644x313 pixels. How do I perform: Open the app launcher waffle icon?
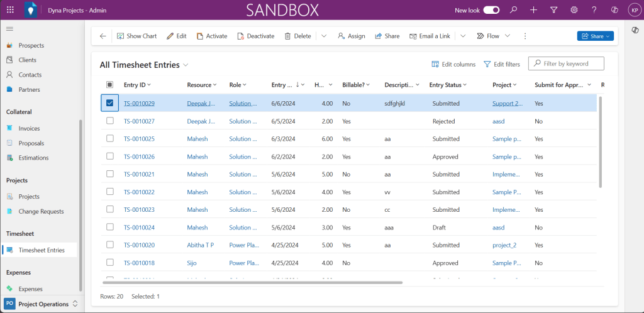coord(10,10)
